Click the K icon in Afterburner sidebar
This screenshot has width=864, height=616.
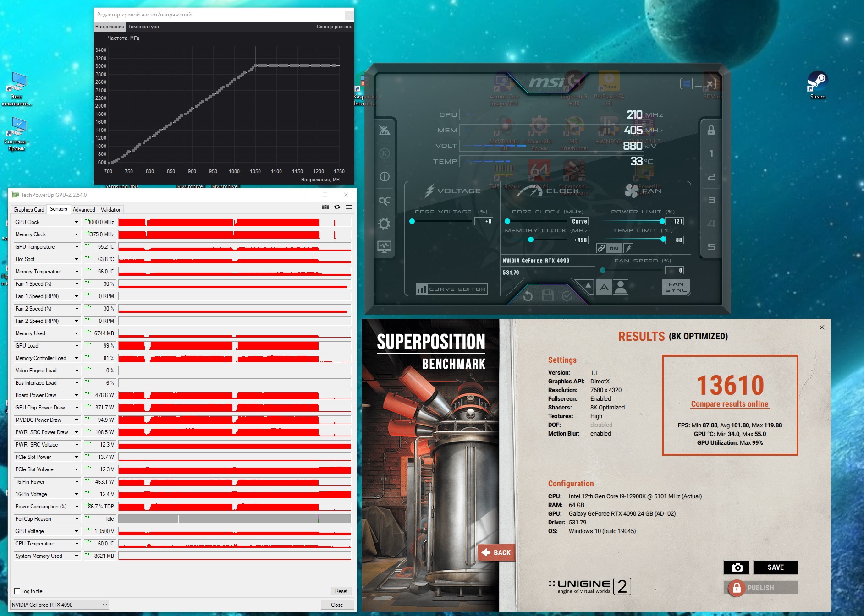pyautogui.click(x=385, y=153)
